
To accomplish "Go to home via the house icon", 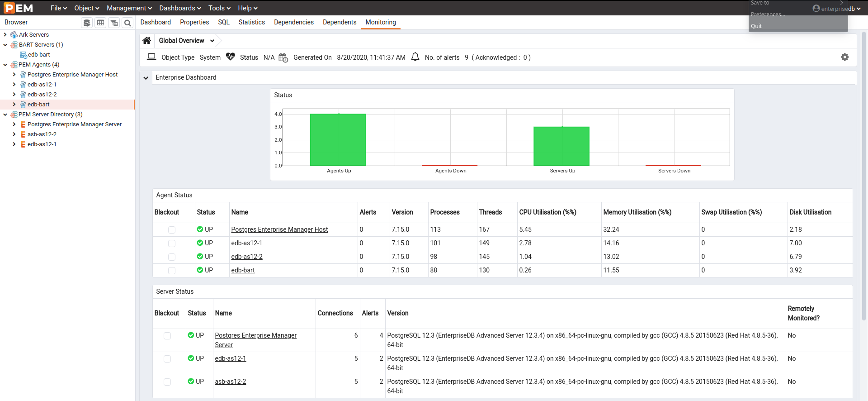I will coord(146,41).
